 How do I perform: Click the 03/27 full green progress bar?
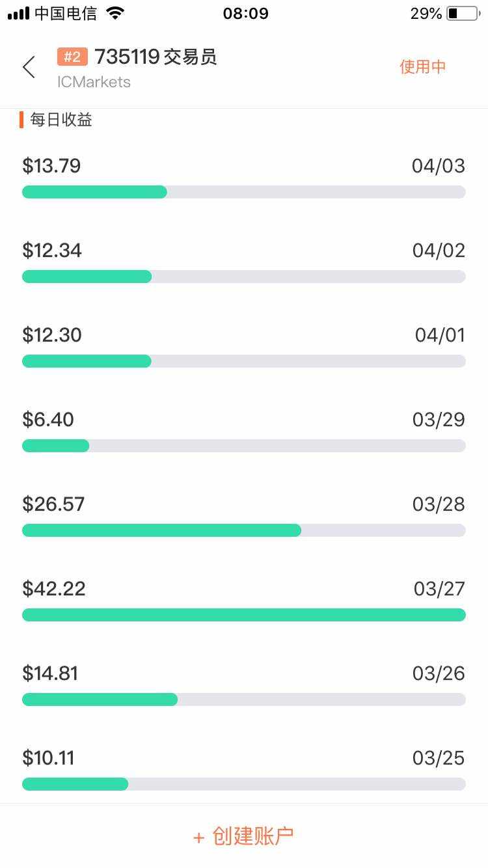(243, 615)
